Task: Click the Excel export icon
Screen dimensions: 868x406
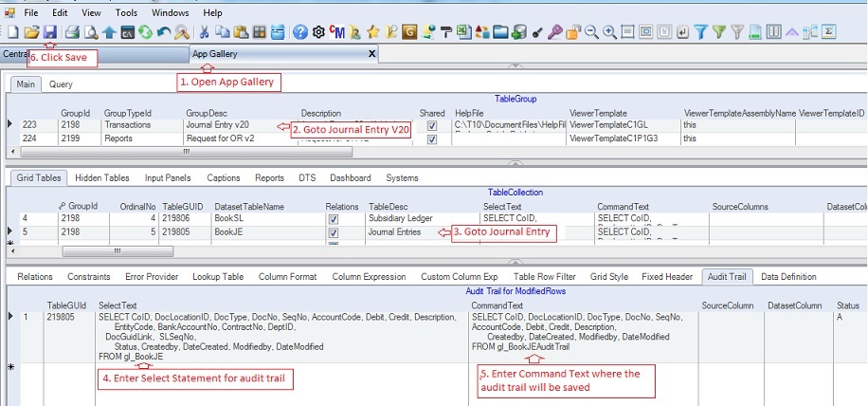Action: (464, 32)
